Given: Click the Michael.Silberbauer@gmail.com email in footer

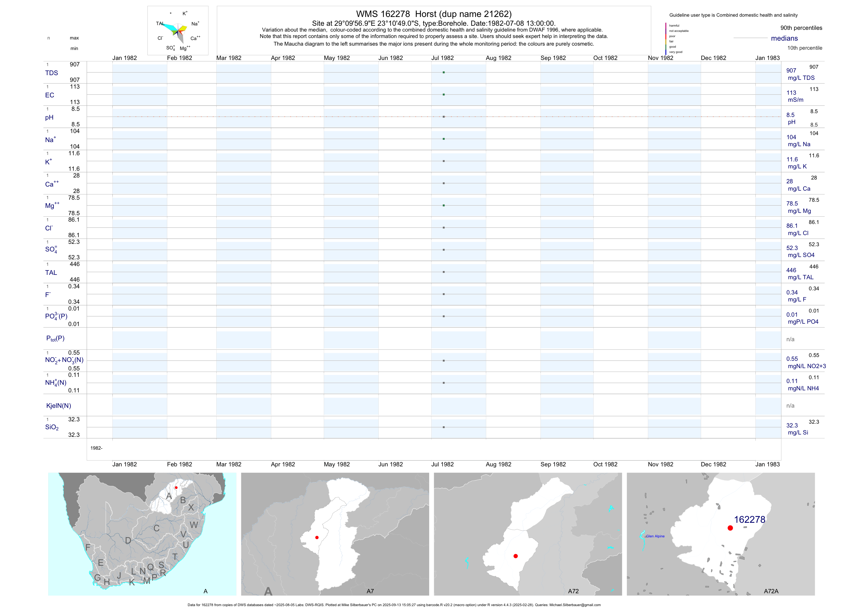Looking at the screenshot, I should (575, 605).
